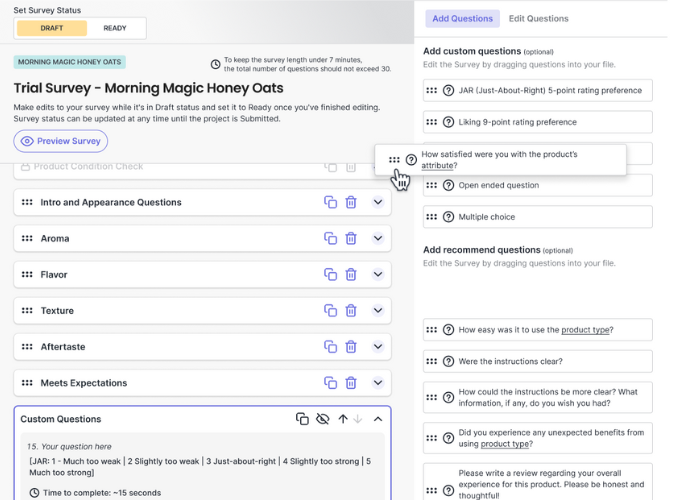690x500 pixels.
Task: Duplicate the Aroma section
Action: [330, 239]
